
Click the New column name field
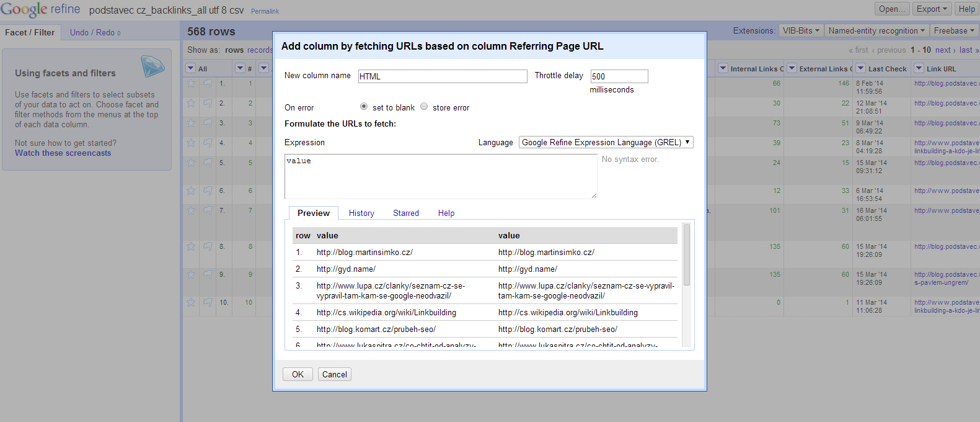click(443, 76)
